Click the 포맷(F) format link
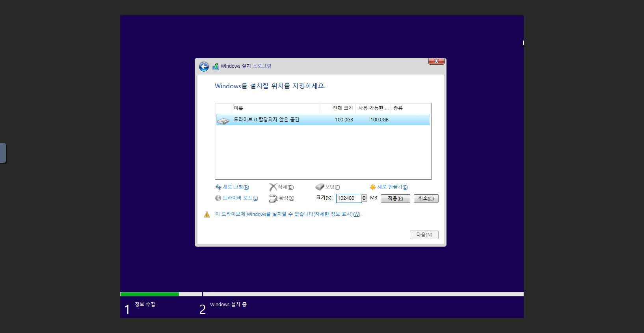Screen dimensions: 644x333 point(332,187)
